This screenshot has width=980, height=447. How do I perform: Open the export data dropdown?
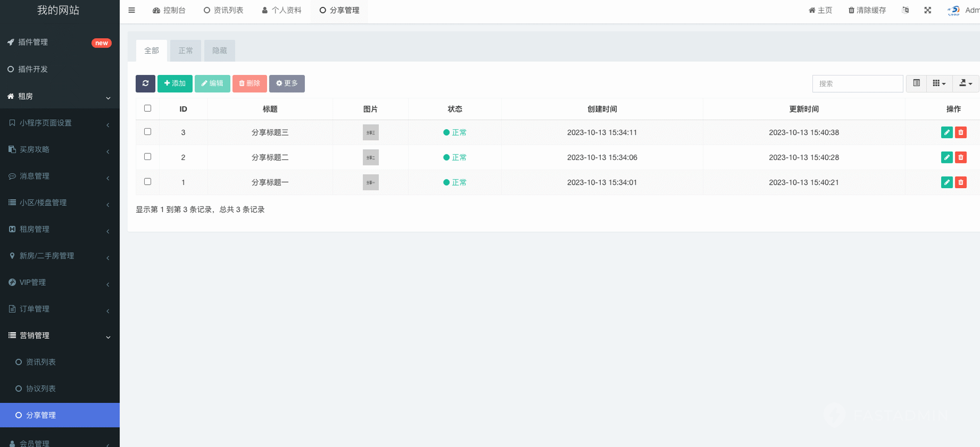[x=965, y=83]
